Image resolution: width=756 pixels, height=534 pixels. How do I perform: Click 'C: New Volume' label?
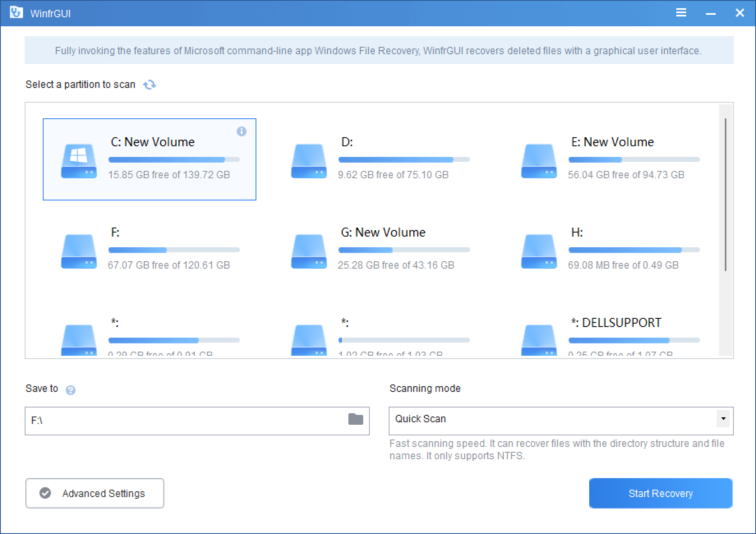tap(152, 142)
